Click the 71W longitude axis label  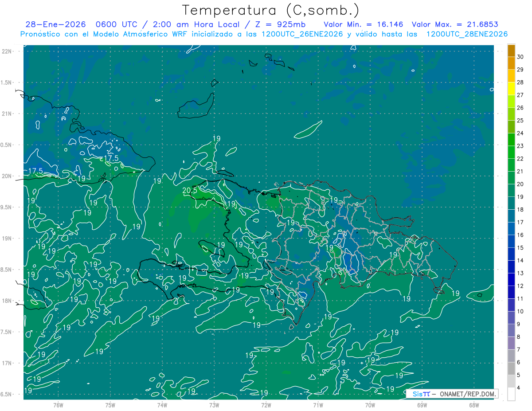[x=318, y=405]
